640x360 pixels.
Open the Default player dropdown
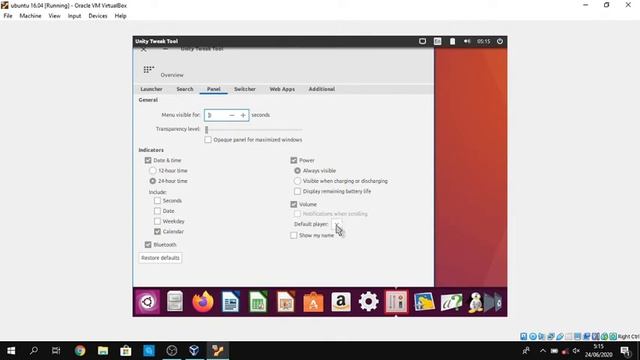tap(337, 224)
